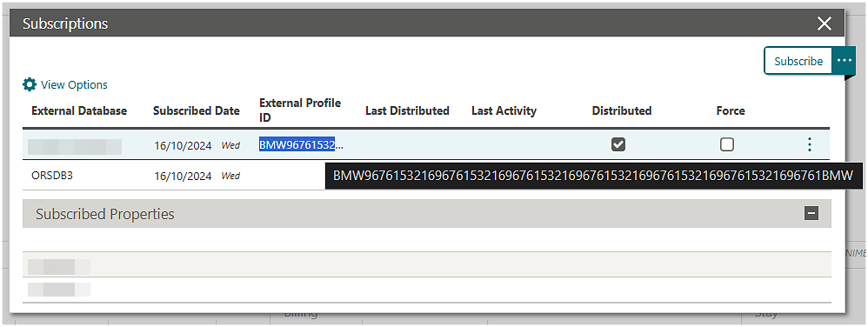Close the Subscriptions dialog
Viewport: 868px width, 327px height.
(x=825, y=23)
